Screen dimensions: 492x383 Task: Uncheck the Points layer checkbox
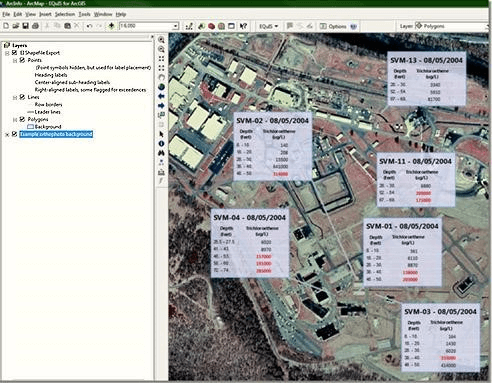pos(22,60)
